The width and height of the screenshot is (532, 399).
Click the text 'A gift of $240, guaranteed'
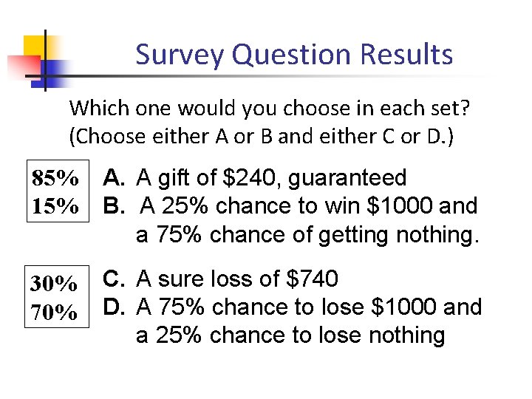(x=271, y=178)
